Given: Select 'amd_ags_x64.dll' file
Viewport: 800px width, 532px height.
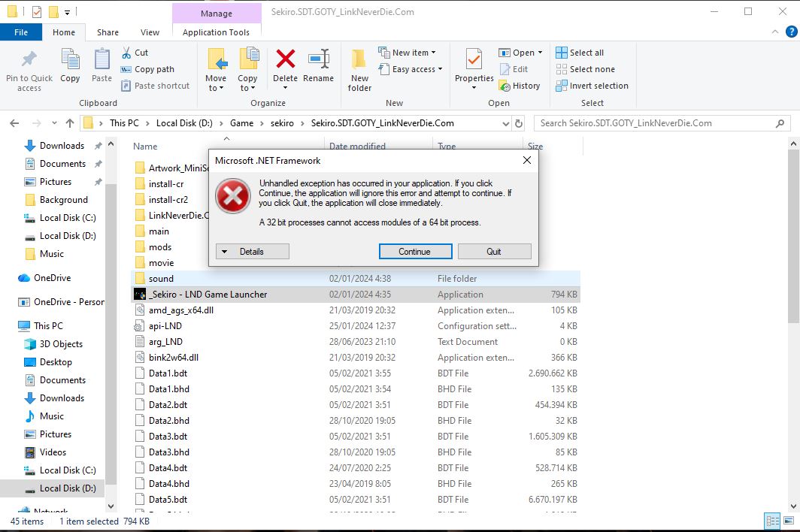Looking at the screenshot, I should [356, 310].
